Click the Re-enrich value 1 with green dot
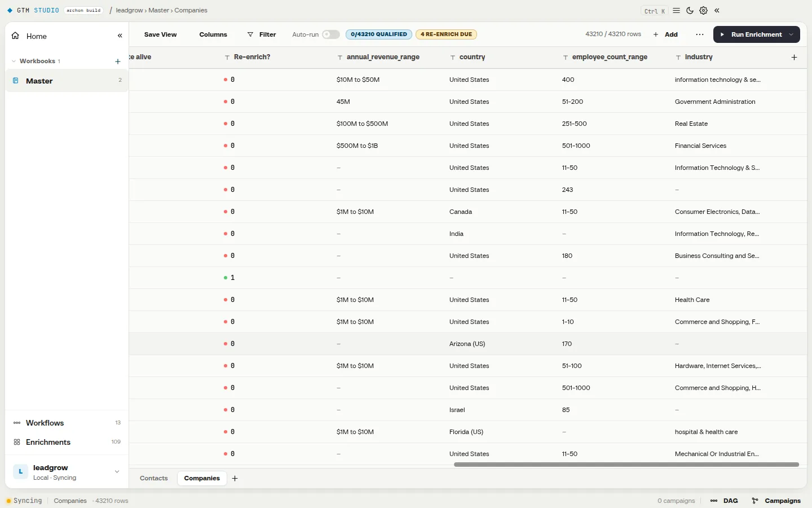Image resolution: width=812 pixels, height=508 pixels. tap(230, 278)
